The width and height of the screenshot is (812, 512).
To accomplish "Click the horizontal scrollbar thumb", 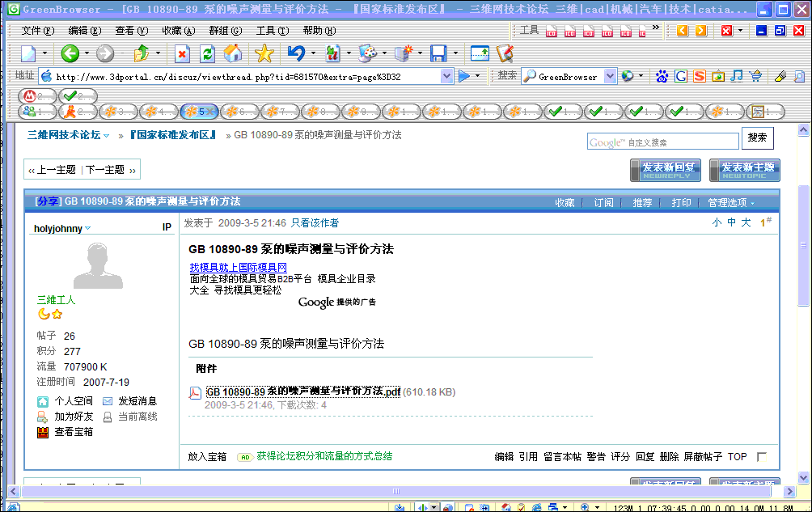I will coord(396,491).
